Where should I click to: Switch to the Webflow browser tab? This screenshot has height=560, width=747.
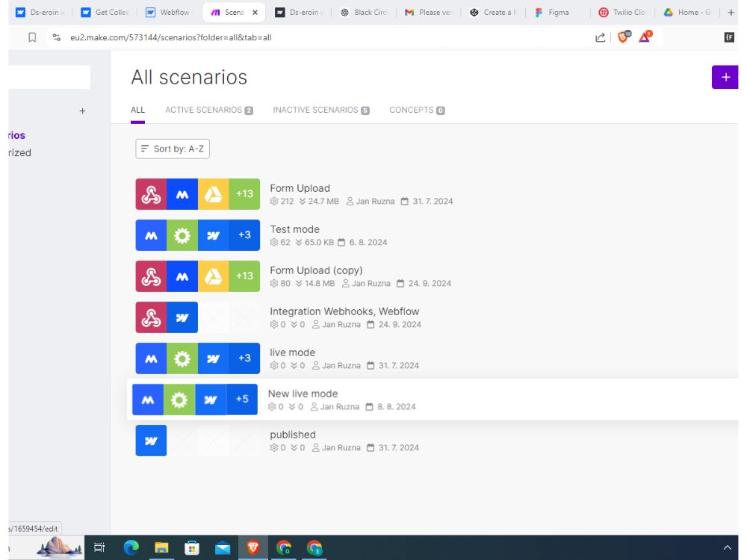tap(169, 13)
